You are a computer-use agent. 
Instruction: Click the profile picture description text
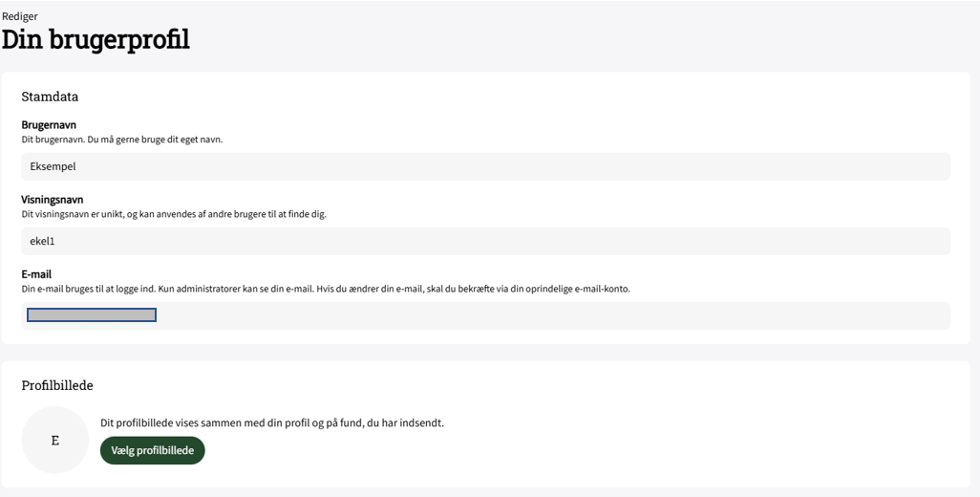click(272, 422)
